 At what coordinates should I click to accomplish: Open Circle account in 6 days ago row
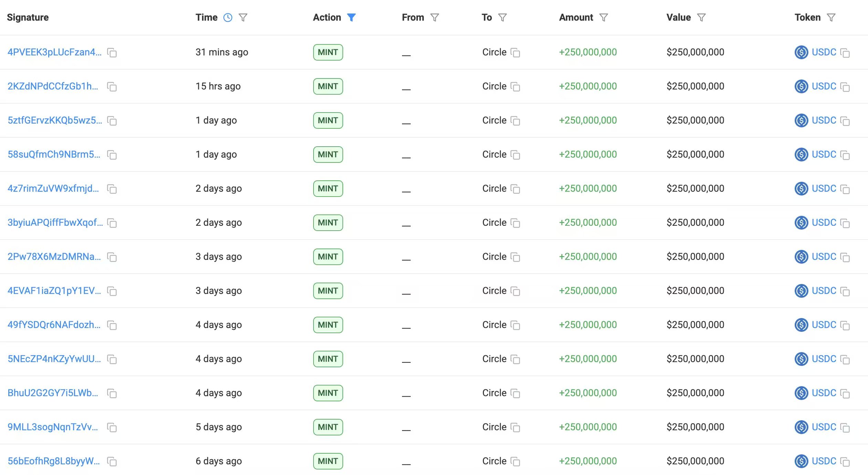[x=494, y=461]
